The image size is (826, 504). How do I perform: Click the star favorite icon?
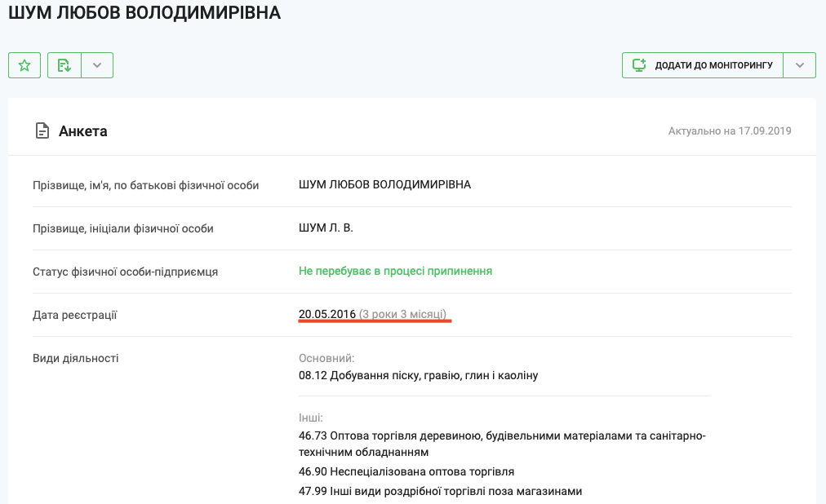click(24, 65)
